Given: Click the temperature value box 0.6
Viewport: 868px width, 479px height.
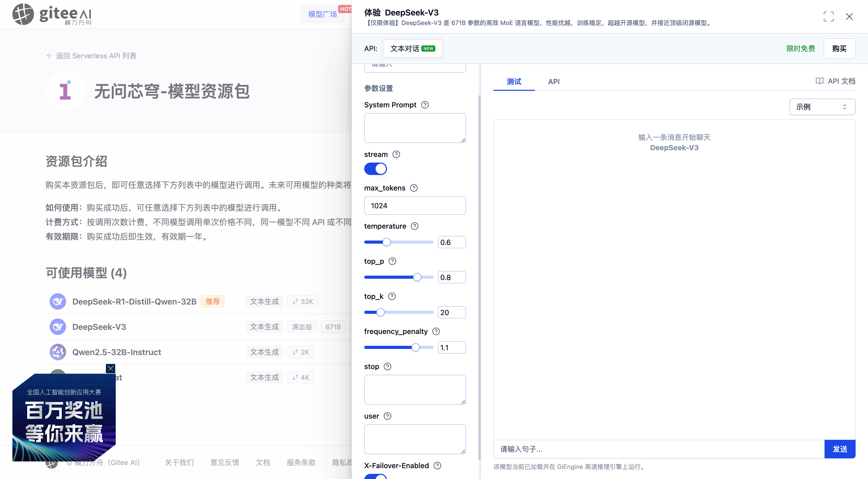Looking at the screenshot, I should (452, 242).
